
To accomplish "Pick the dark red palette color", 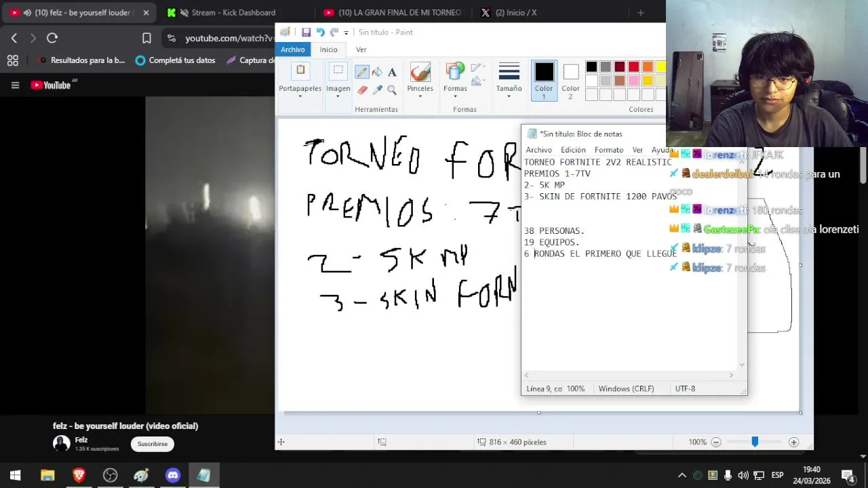I will click(619, 66).
